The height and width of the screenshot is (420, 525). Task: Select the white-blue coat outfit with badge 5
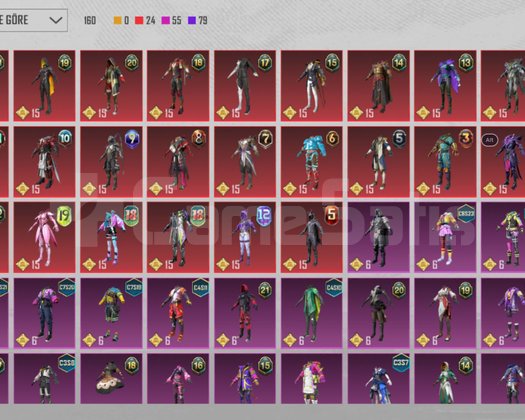click(x=379, y=162)
